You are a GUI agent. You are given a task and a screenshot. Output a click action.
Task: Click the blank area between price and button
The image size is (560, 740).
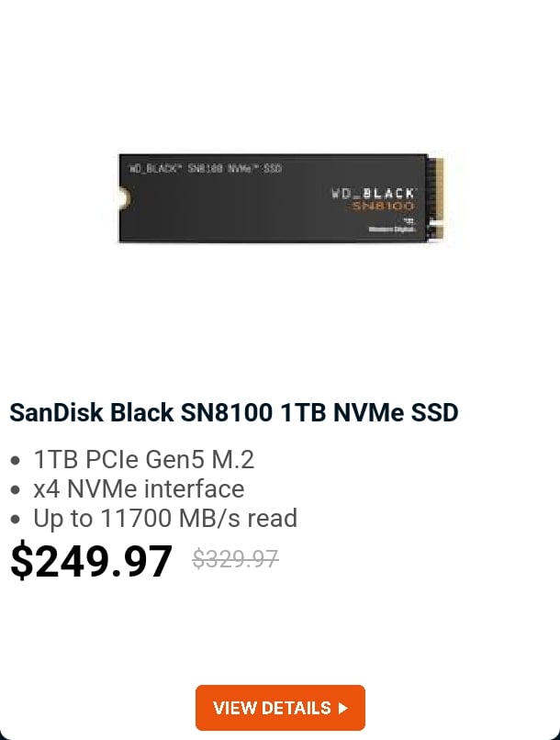tap(280, 633)
